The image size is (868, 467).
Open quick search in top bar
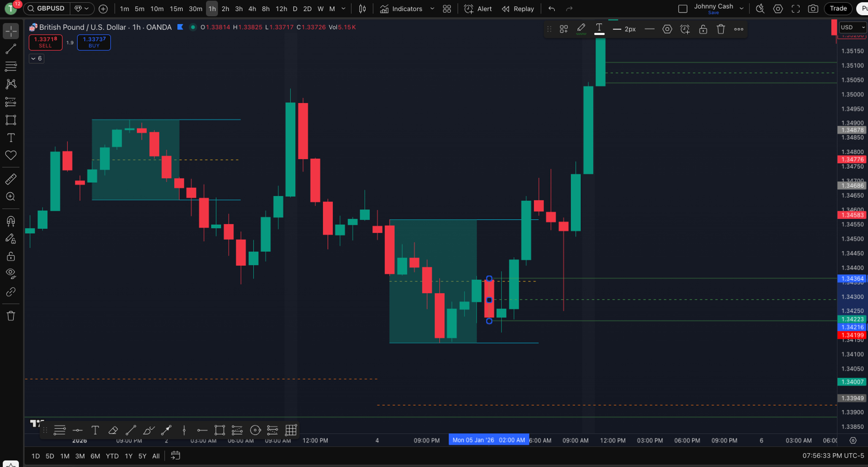pos(760,9)
